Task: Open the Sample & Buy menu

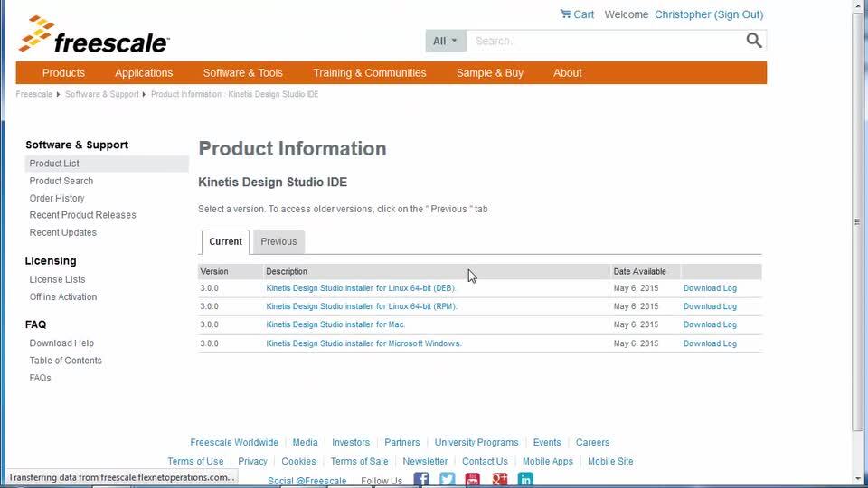Action: click(490, 73)
